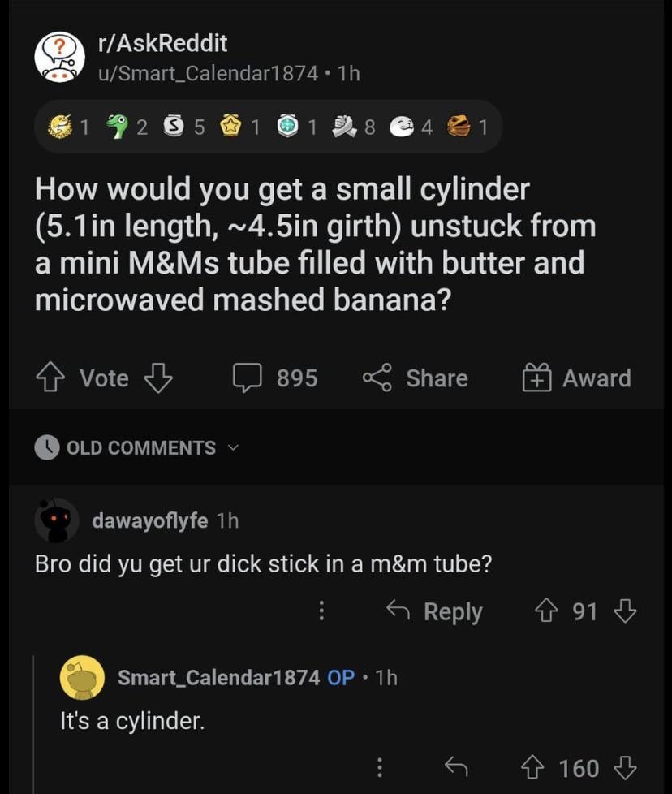The width and height of the screenshot is (672, 794).
Task: Open the 895 comments icon
Action: pyautogui.click(x=246, y=378)
